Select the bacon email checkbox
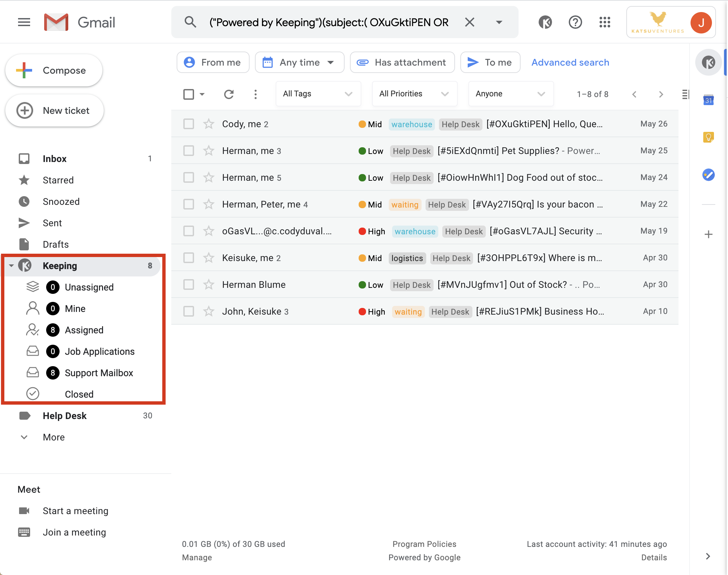This screenshot has width=728, height=575. 188,204
